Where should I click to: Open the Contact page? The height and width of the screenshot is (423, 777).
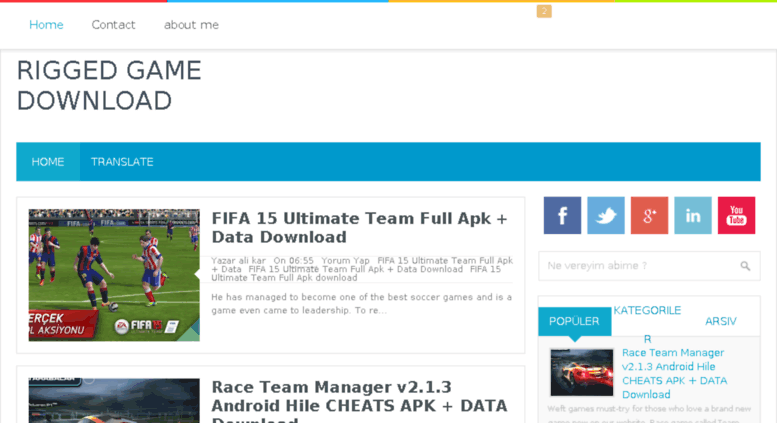coord(113,25)
